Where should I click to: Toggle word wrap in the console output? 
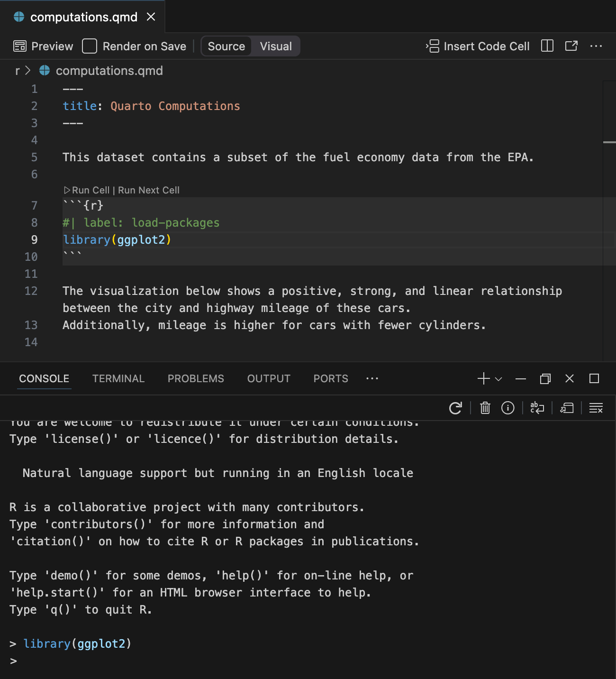(x=537, y=408)
